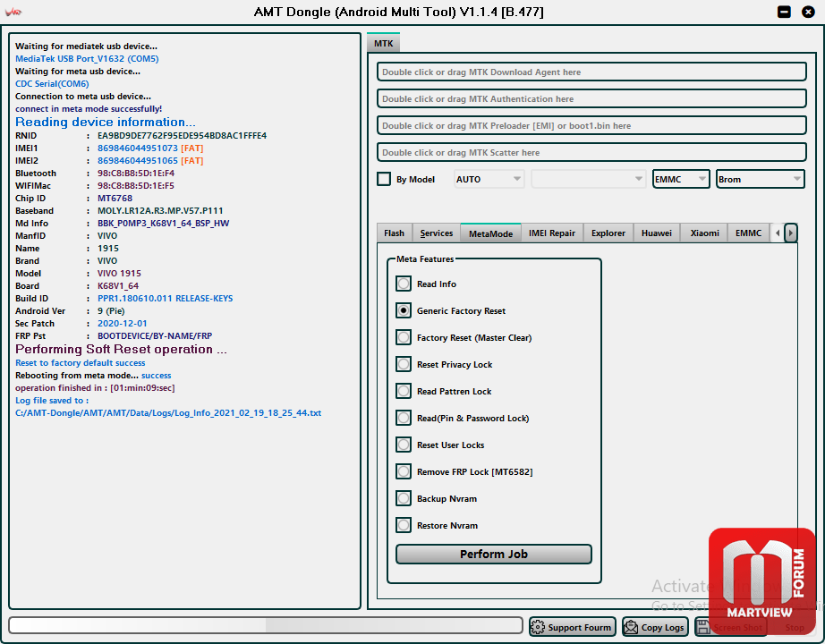Choose the Backup Nvram option
The height and width of the screenshot is (644, 825).
[x=404, y=498]
